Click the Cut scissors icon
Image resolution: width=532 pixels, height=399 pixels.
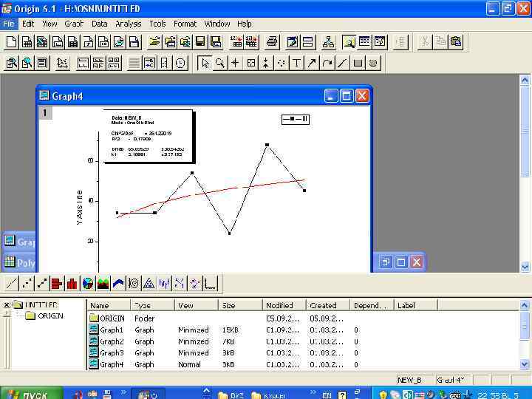[x=424, y=42]
